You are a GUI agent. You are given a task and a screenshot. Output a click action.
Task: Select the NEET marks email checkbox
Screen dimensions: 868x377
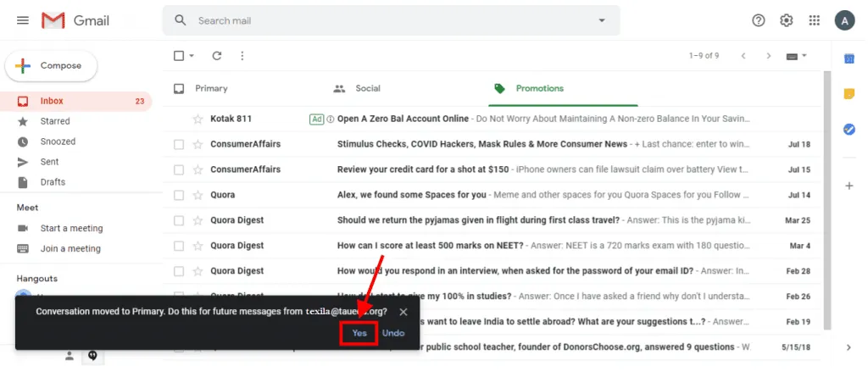pos(179,246)
